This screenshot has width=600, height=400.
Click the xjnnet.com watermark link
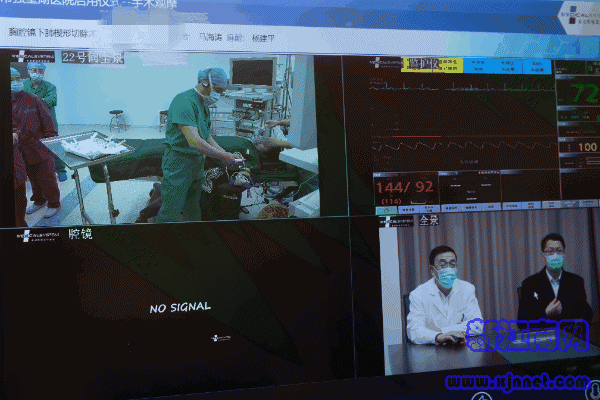(x=517, y=381)
